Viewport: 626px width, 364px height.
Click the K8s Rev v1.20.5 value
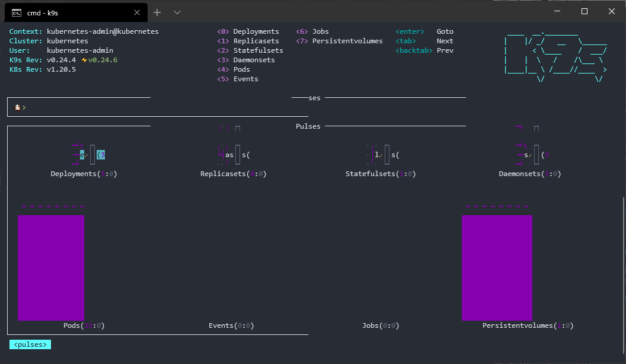[x=61, y=69]
